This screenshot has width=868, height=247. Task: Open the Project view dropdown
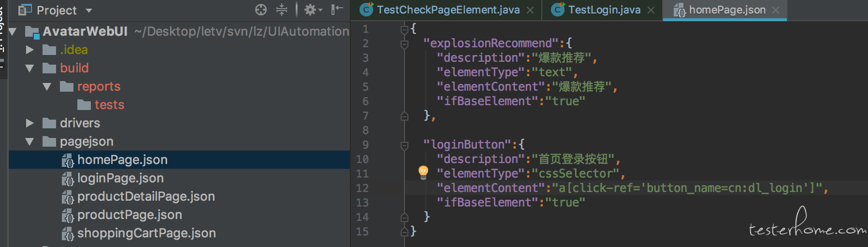pyautogui.click(x=89, y=10)
